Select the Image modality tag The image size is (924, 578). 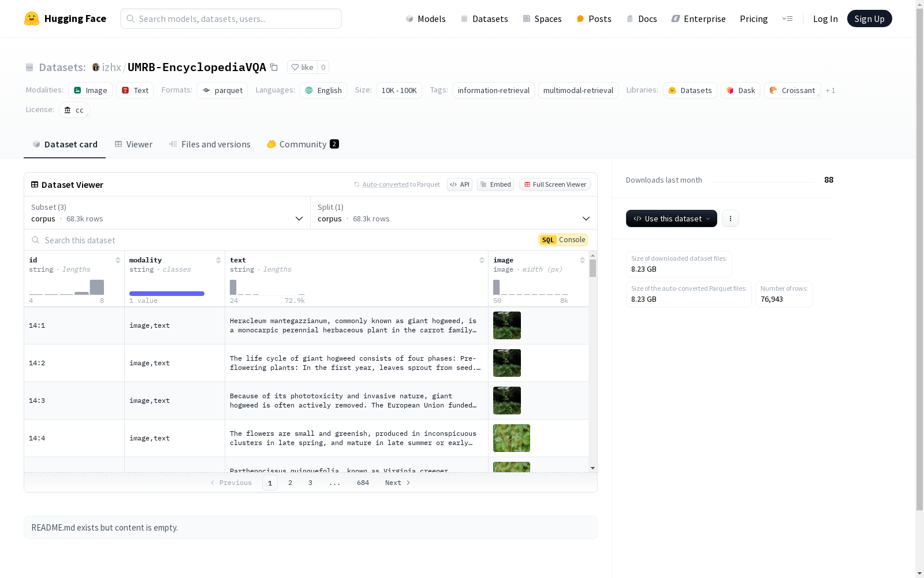coord(91,90)
